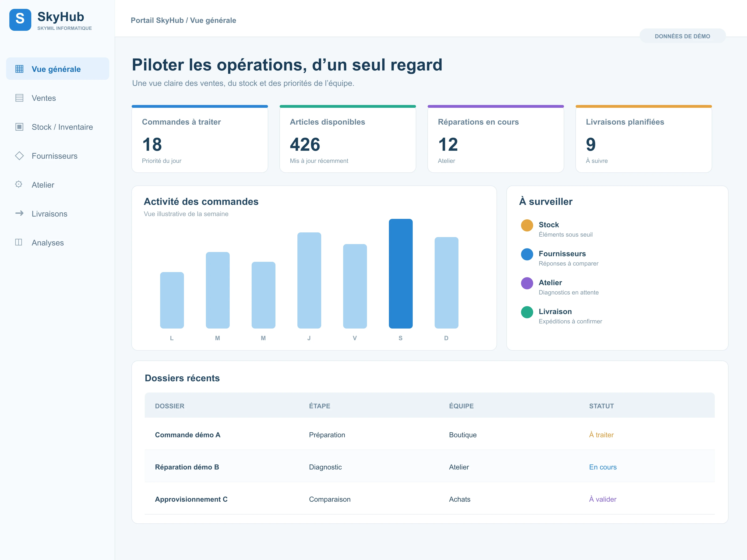Click the SkyHub blue S logo
The width and height of the screenshot is (747, 560).
coord(20,20)
